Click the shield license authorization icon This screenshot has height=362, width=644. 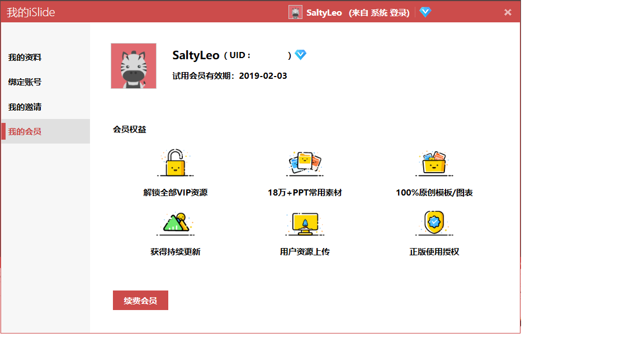click(434, 223)
